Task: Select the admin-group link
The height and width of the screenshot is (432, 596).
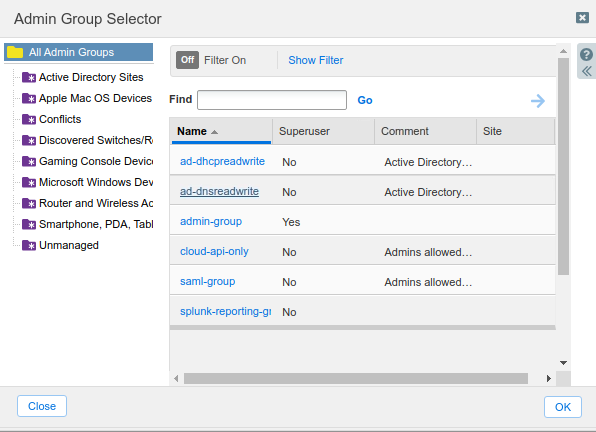Action: (x=211, y=222)
